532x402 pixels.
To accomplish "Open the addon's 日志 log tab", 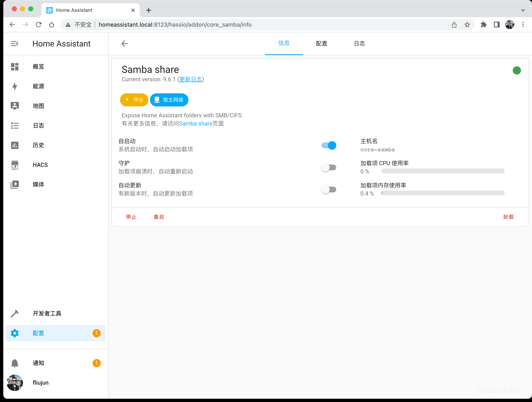I will click(359, 44).
